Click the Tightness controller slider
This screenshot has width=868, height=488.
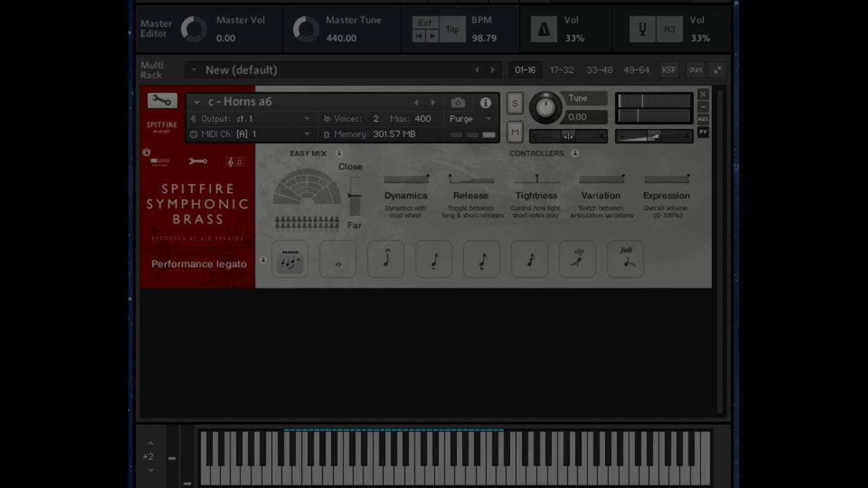point(536,180)
